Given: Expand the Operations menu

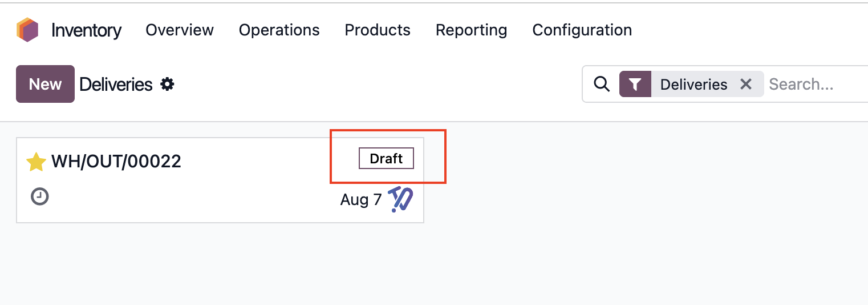Looking at the screenshot, I should tap(279, 30).
